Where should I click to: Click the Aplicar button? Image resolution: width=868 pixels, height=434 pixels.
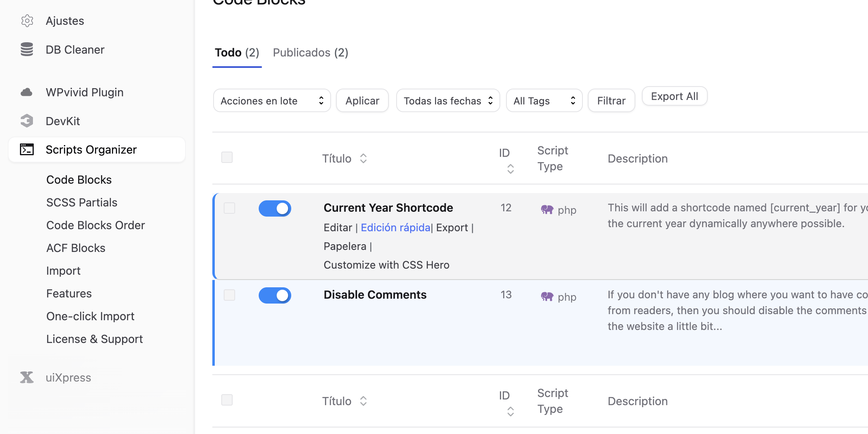pyautogui.click(x=362, y=101)
